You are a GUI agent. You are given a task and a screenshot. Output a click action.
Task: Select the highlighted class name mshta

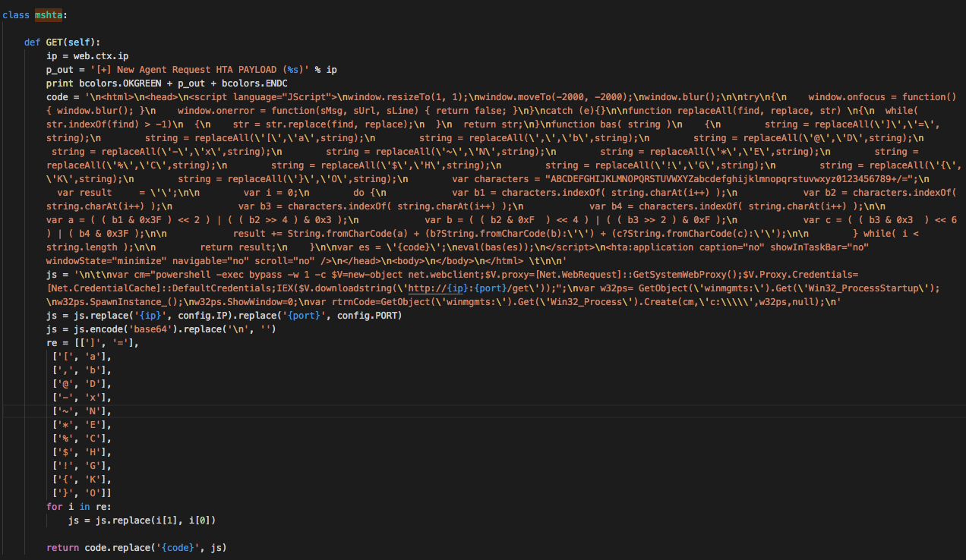[x=50, y=14]
